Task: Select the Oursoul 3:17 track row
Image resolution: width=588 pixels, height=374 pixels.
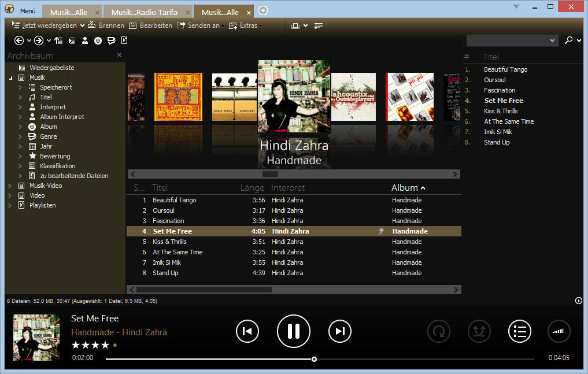Action: pyautogui.click(x=294, y=210)
